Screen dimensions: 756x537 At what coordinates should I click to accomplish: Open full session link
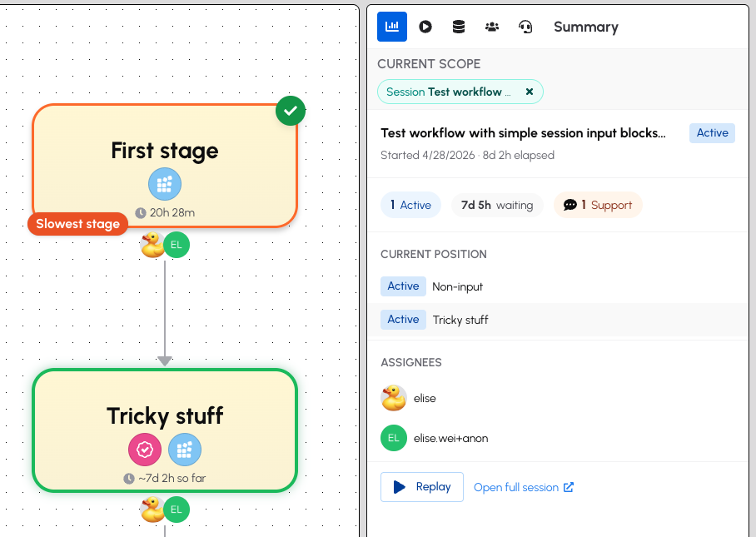click(524, 487)
